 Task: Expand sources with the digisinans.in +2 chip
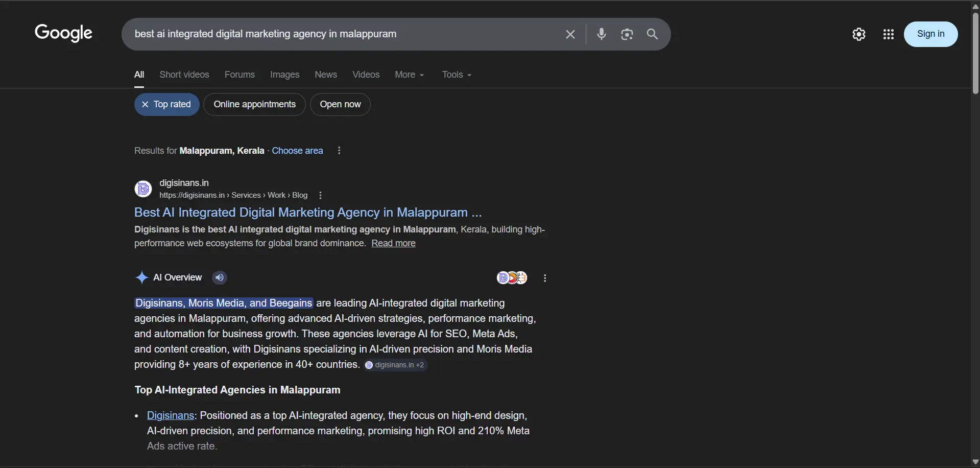(x=396, y=365)
